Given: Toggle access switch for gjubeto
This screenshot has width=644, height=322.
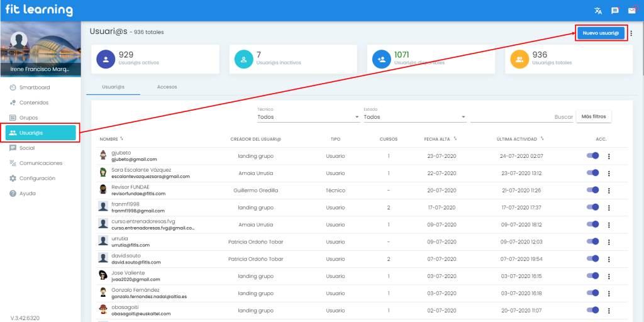Looking at the screenshot, I should click(592, 156).
